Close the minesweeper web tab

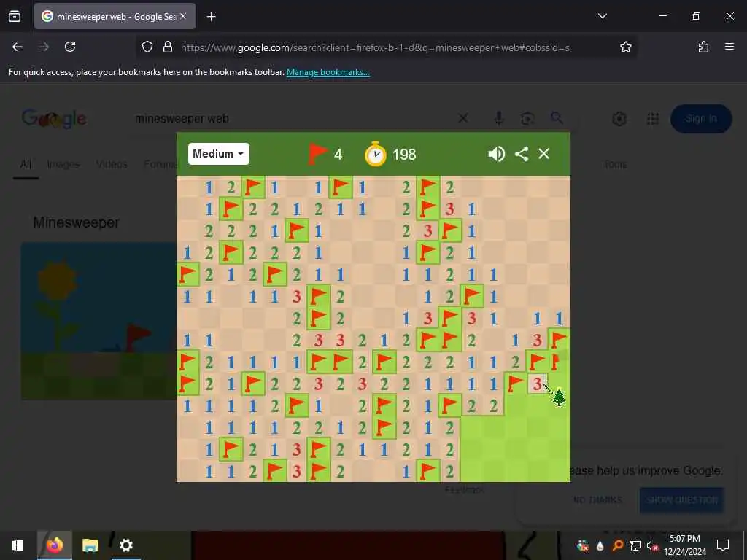click(183, 16)
